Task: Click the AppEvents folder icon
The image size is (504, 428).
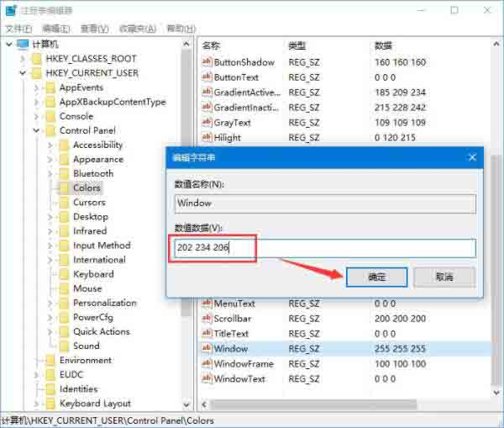Action: point(50,87)
